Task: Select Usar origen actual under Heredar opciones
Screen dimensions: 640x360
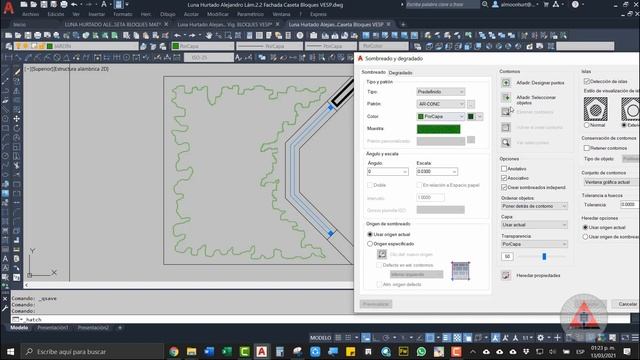Action: coord(585,227)
